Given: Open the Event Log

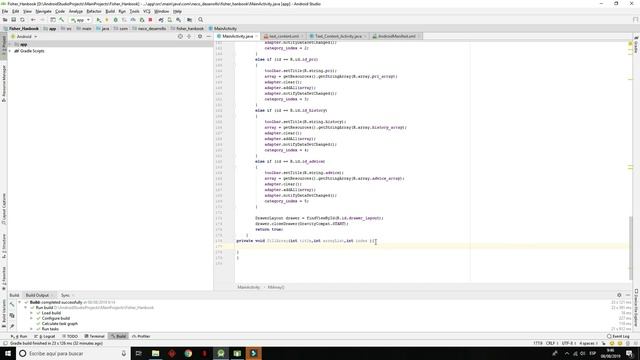Looking at the screenshot, I should (618, 336).
